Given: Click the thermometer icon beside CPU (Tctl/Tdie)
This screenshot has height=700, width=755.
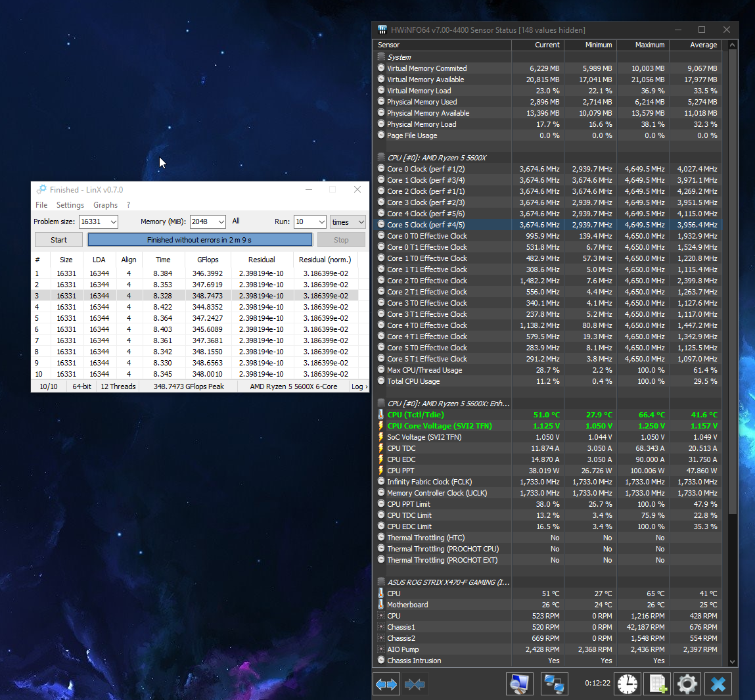Looking at the screenshot, I should pyautogui.click(x=381, y=415).
